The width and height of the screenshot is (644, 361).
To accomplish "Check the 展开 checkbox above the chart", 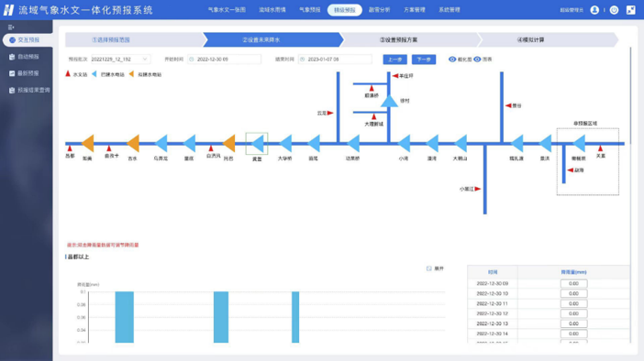I will click(428, 268).
